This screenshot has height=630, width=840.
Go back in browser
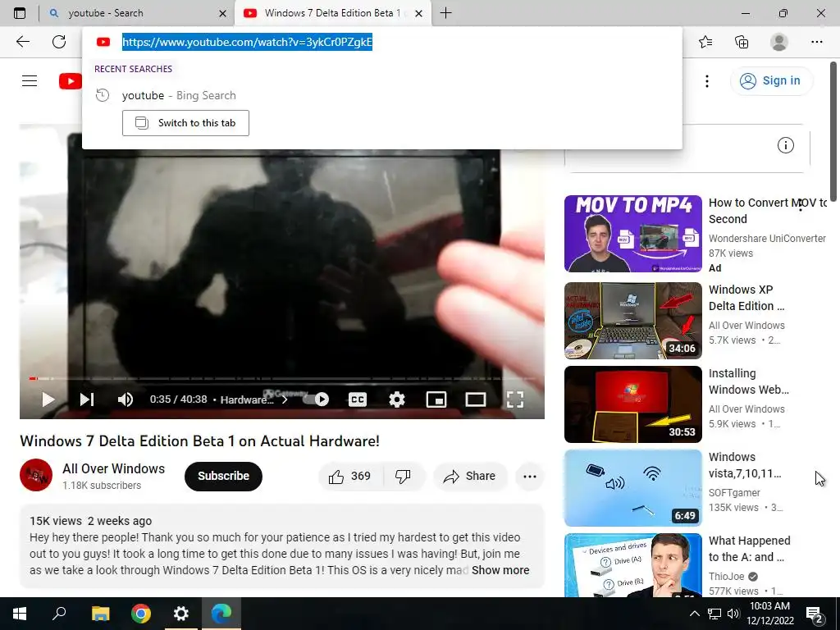(x=22, y=42)
